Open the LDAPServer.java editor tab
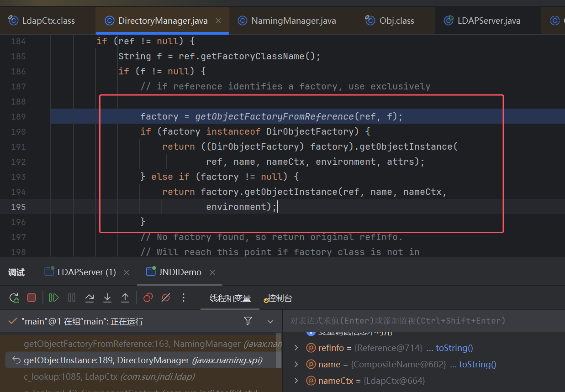The image size is (565, 392). pos(489,21)
